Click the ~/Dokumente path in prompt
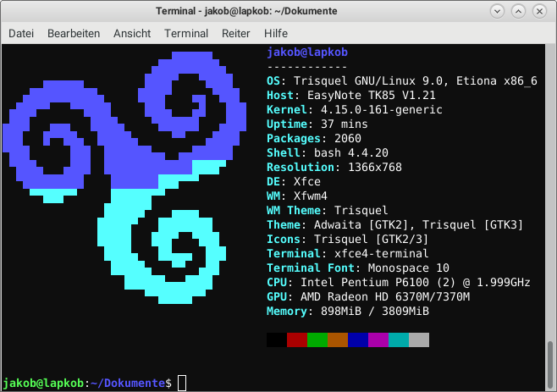 point(128,384)
